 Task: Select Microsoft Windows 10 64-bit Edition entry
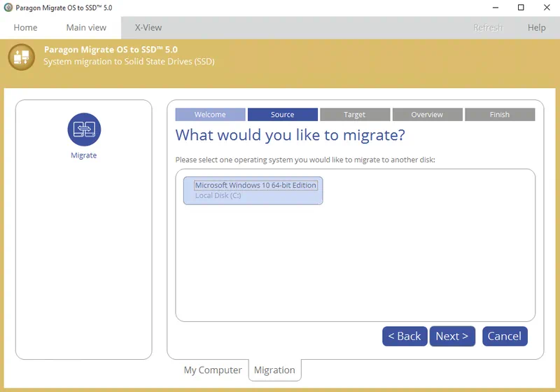(253, 190)
